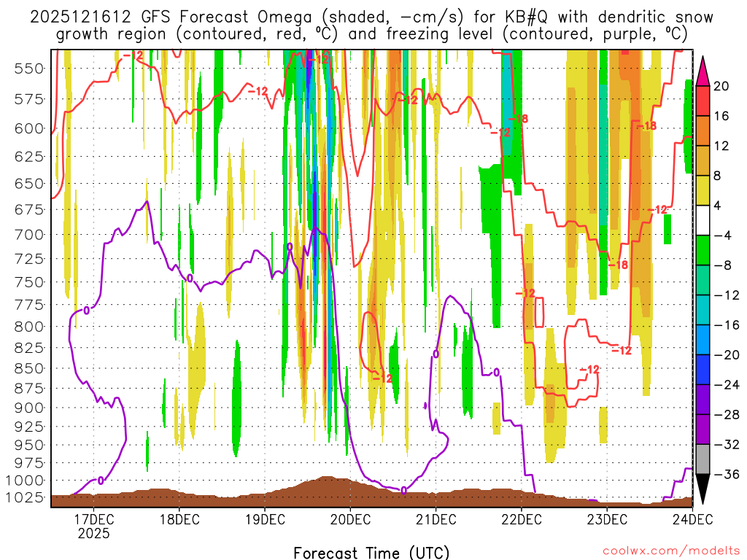Click the '625' pressure level label
The image size is (747, 560).
(29, 156)
